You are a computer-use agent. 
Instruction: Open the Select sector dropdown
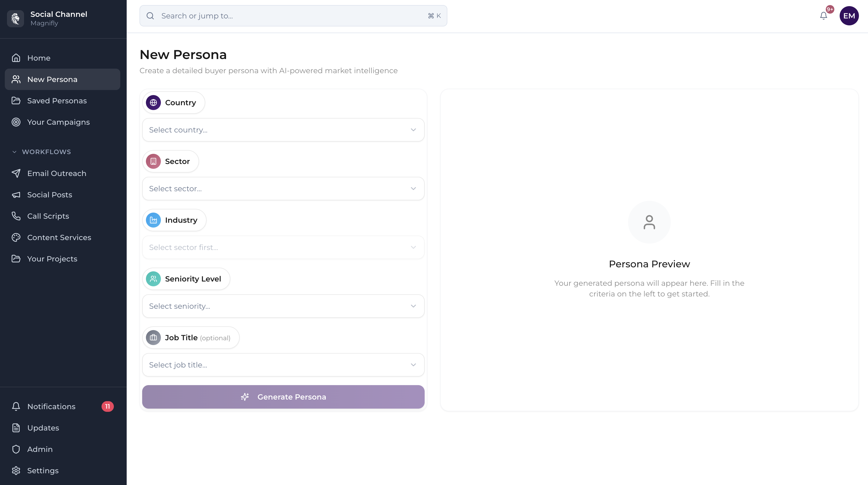[x=283, y=189]
